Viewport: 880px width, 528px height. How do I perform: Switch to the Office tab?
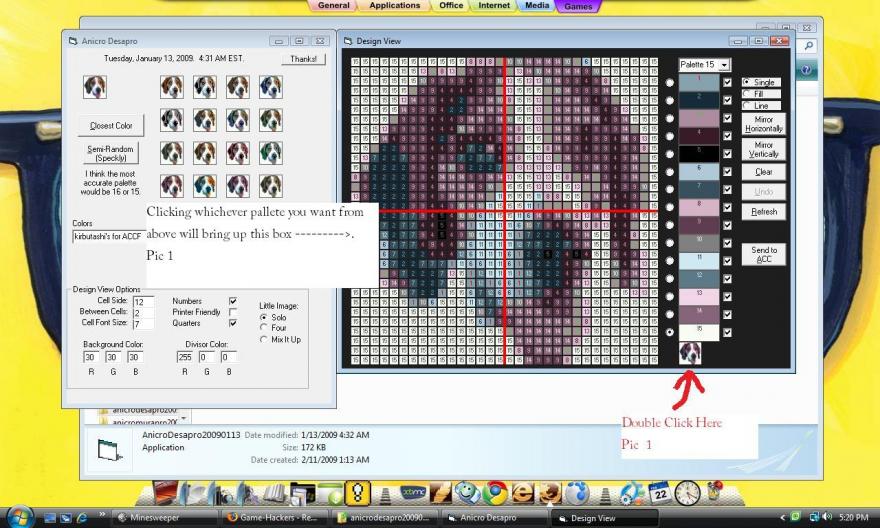[451, 6]
